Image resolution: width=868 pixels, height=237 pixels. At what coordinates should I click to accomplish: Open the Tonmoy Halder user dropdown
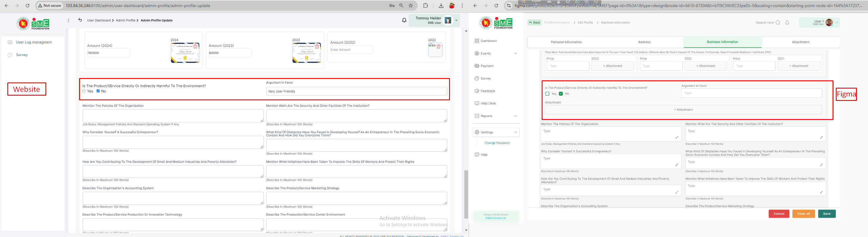coord(457,20)
